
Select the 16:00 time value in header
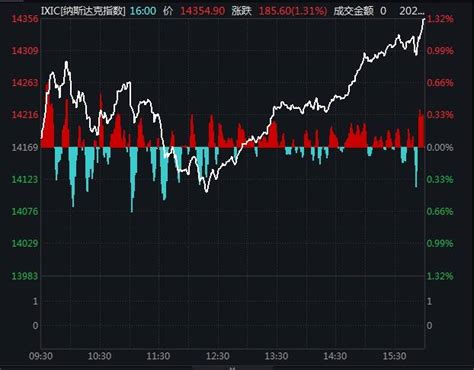click(x=143, y=11)
